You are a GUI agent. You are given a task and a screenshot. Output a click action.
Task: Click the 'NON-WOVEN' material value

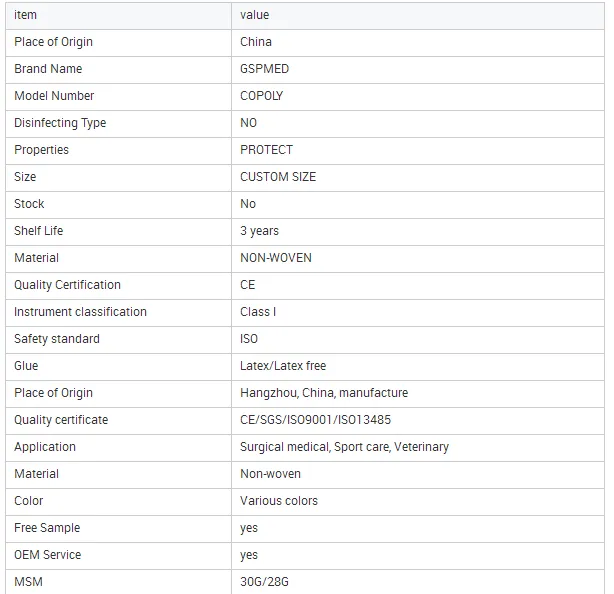pyautogui.click(x=276, y=258)
